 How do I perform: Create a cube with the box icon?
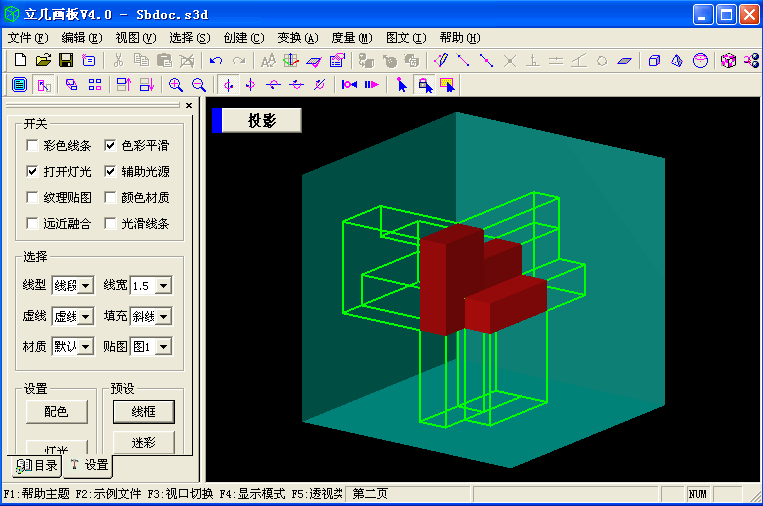(654, 61)
